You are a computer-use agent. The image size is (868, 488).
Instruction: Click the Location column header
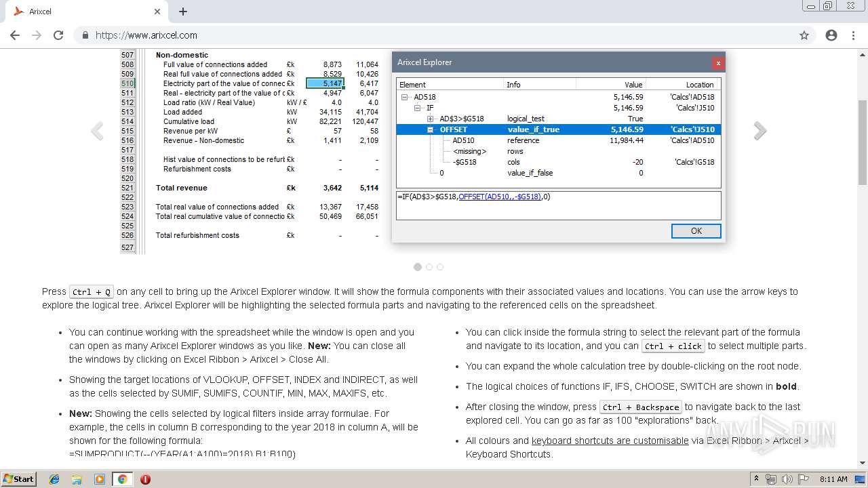tap(682, 85)
